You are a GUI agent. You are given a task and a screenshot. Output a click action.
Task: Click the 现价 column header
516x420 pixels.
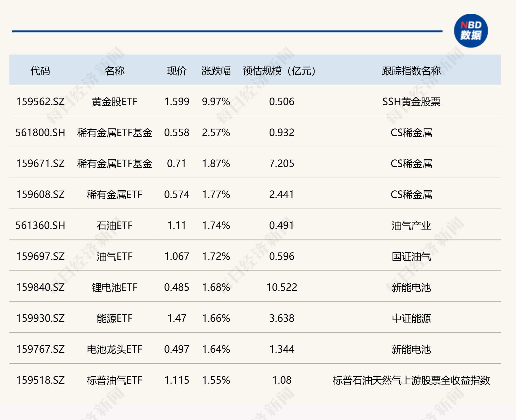pos(177,71)
